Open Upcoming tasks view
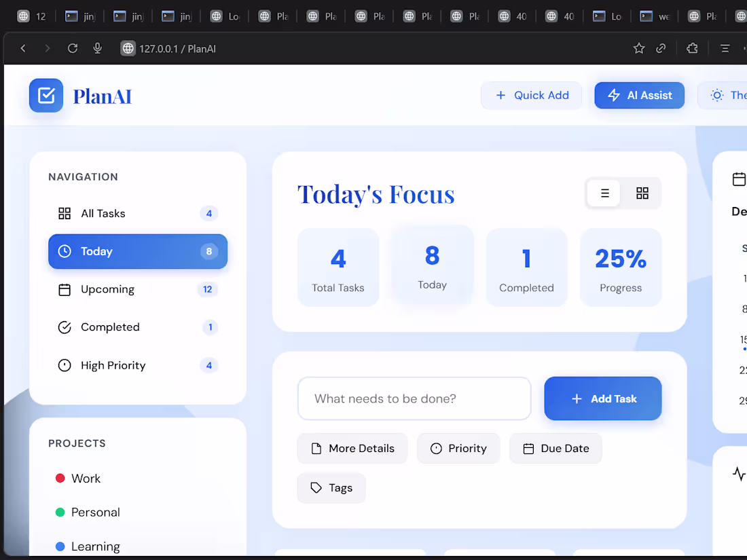747x560 pixels. pos(138,290)
